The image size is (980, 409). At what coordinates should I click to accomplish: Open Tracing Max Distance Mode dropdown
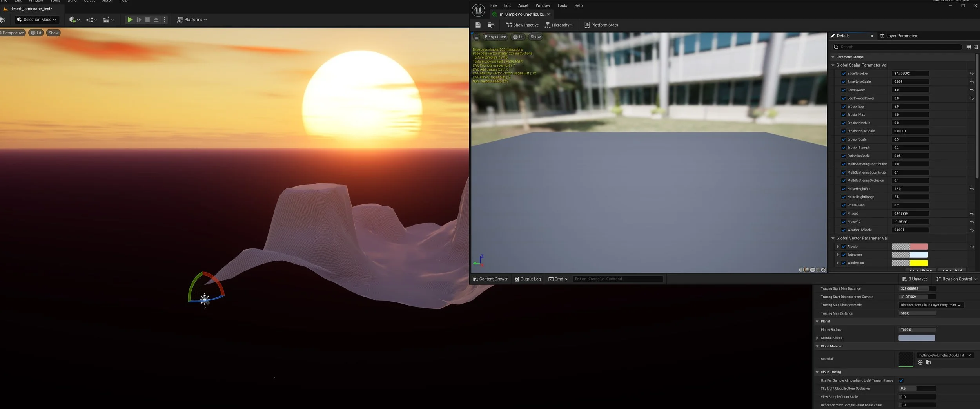pos(931,305)
